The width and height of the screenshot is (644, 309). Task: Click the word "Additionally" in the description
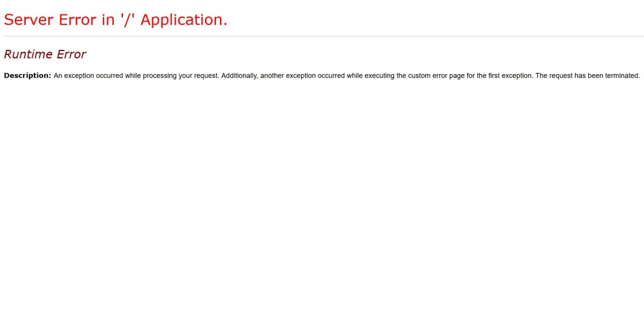239,76
